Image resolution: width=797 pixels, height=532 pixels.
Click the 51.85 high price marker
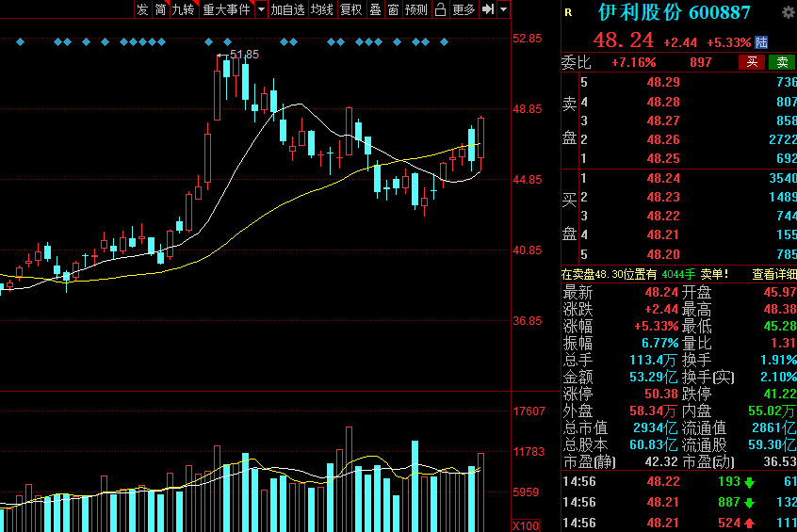pos(244,55)
